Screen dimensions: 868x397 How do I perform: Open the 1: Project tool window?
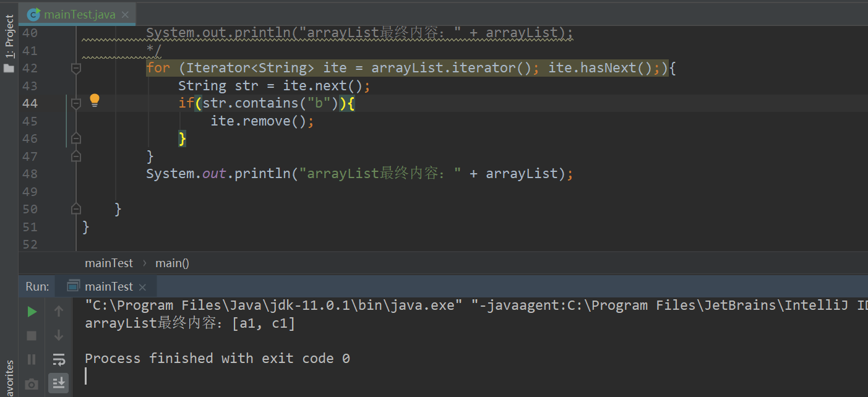tap(9, 36)
